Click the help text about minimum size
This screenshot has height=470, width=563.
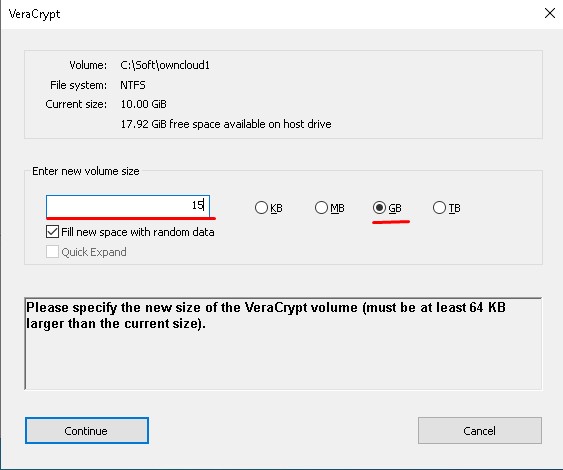pos(266,315)
